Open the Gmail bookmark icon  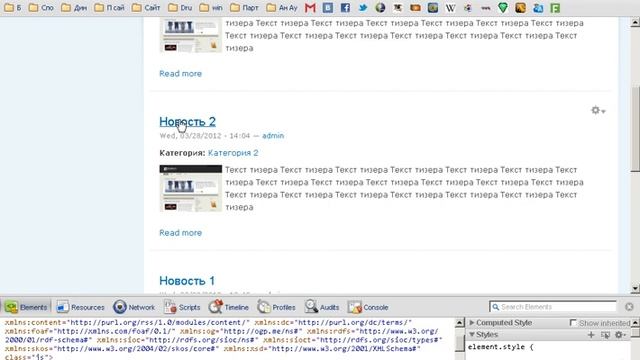coord(310,8)
